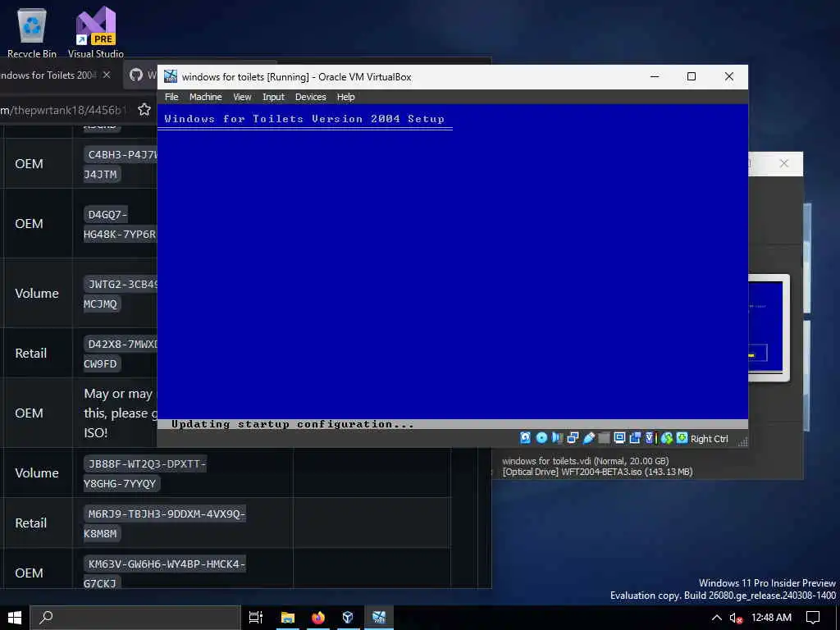Click the muted volume icon in system tray
840x630 pixels.
736,618
